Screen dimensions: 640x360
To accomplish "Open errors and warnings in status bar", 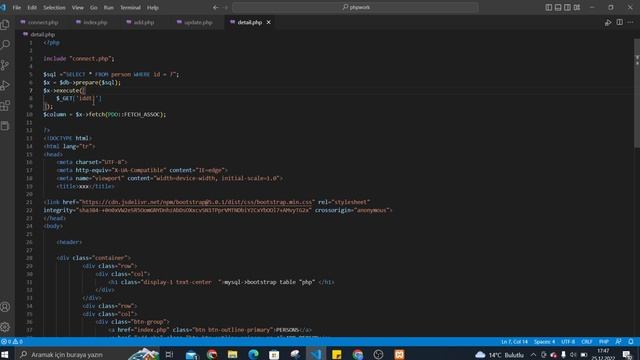I will [x=12, y=342].
